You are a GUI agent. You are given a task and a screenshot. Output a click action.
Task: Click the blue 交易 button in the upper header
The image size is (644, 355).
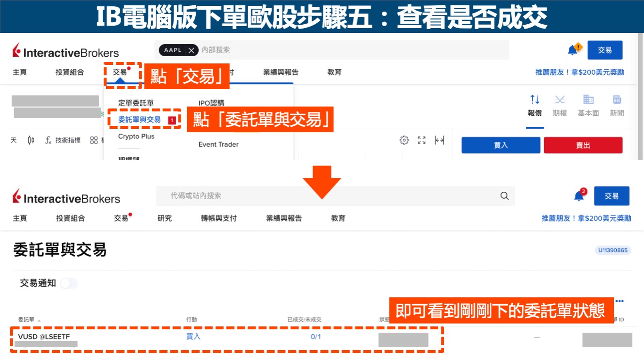click(x=605, y=50)
